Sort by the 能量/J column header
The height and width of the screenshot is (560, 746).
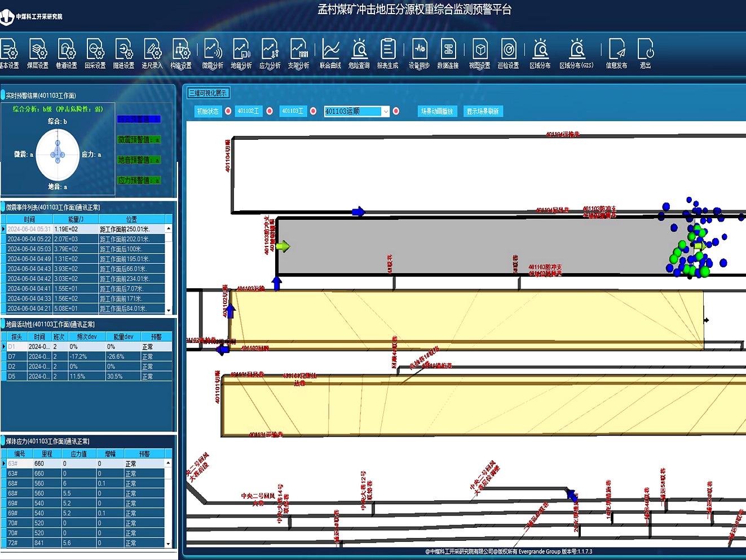76,219
